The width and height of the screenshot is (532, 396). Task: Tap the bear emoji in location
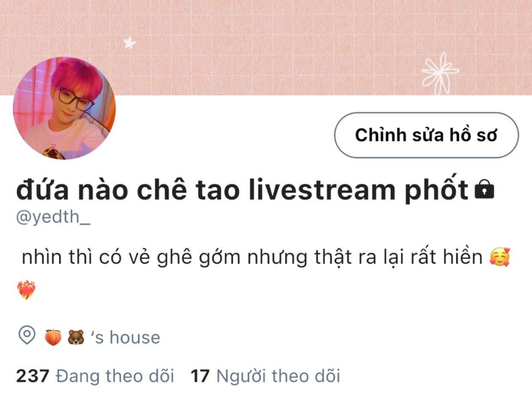[76, 337]
